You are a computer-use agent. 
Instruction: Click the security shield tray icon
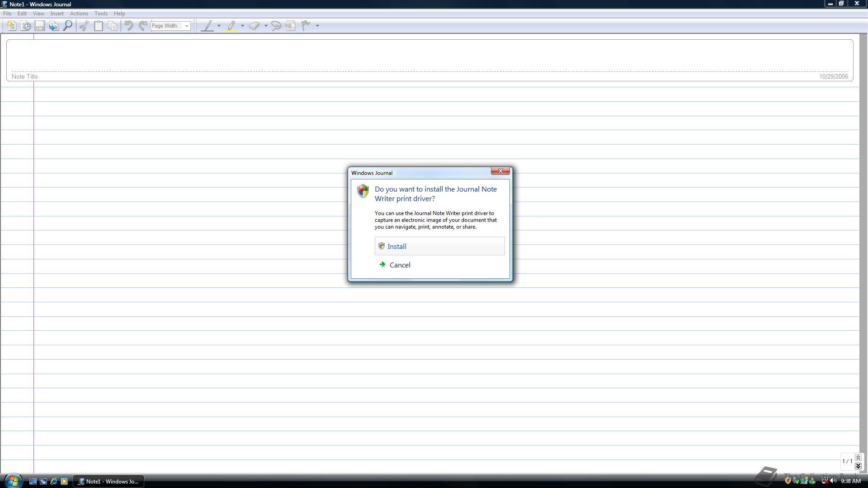tap(788, 481)
